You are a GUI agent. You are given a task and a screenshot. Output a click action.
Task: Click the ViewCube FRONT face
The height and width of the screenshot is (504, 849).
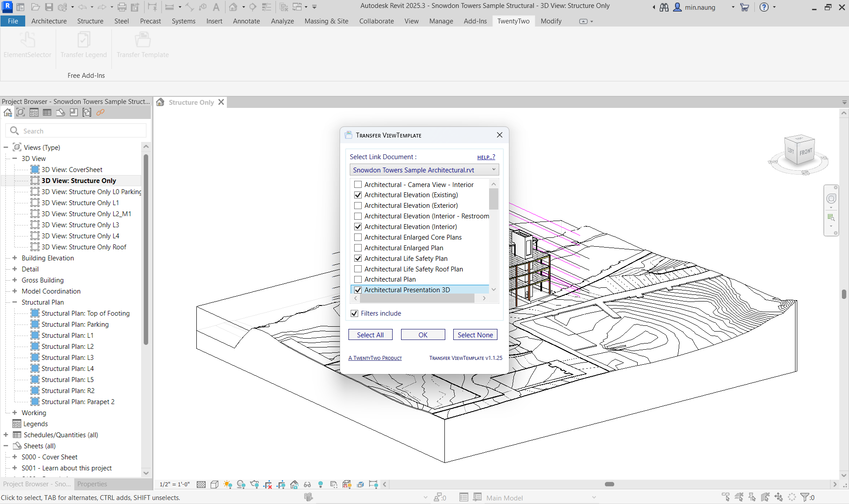click(x=806, y=152)
